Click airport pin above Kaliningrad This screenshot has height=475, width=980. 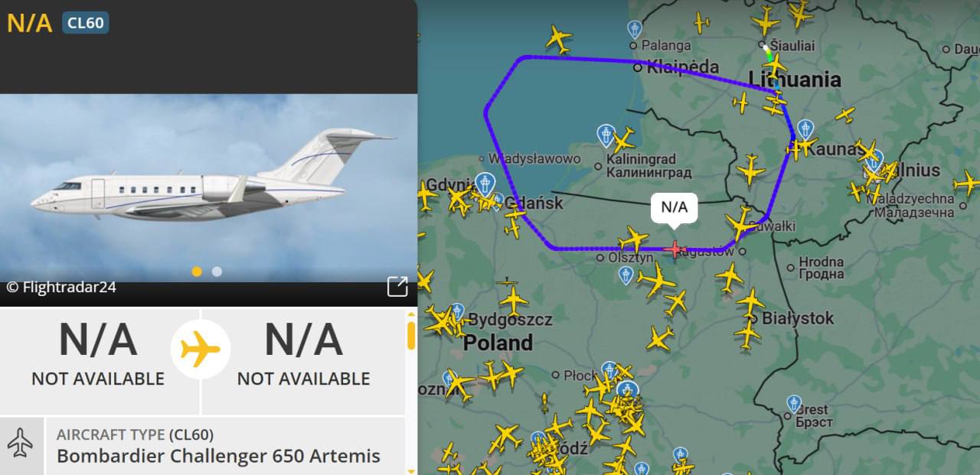pos(606,136)
